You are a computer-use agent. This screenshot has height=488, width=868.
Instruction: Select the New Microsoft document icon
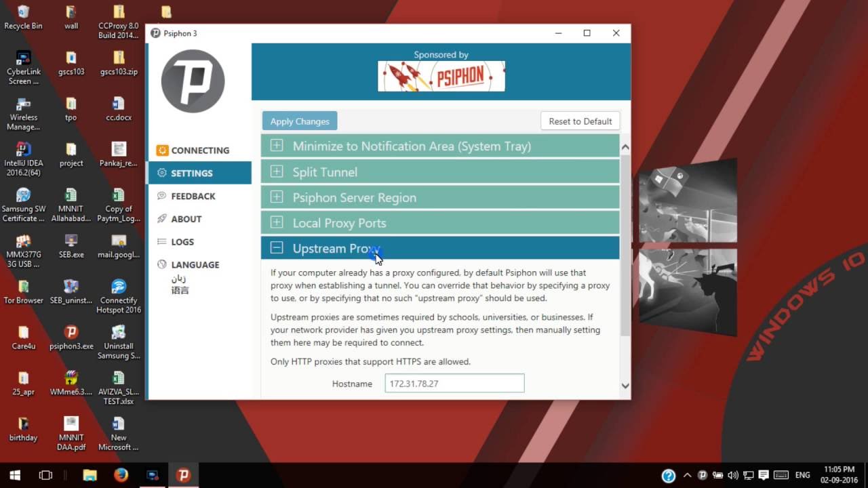point(119,433)
